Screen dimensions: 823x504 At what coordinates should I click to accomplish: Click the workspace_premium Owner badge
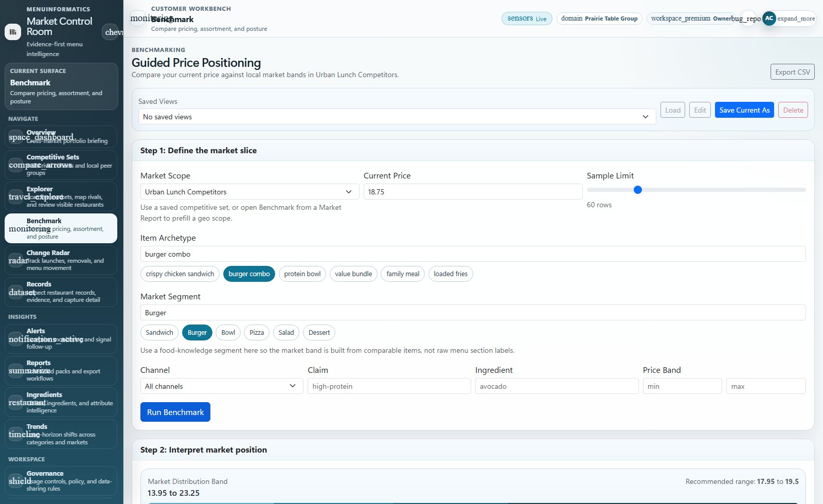pos(691,19)
